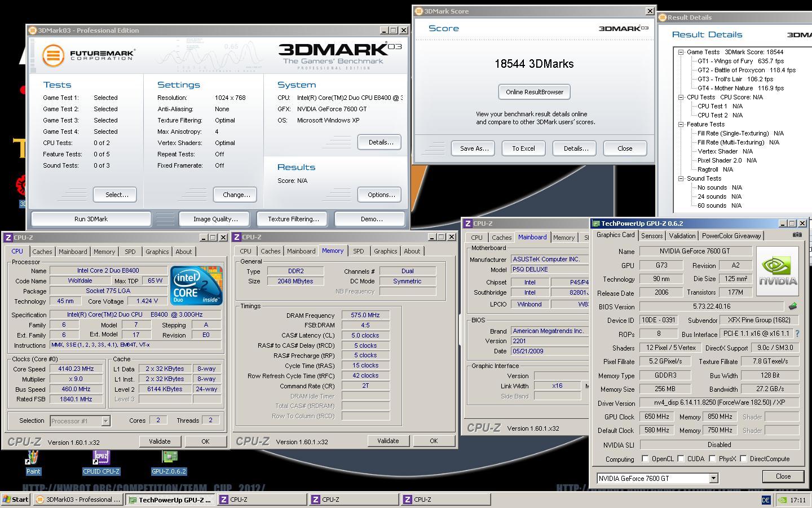Collapse the Sound Tests tree node
Screen dimensions: 812x508
point(681,178)
